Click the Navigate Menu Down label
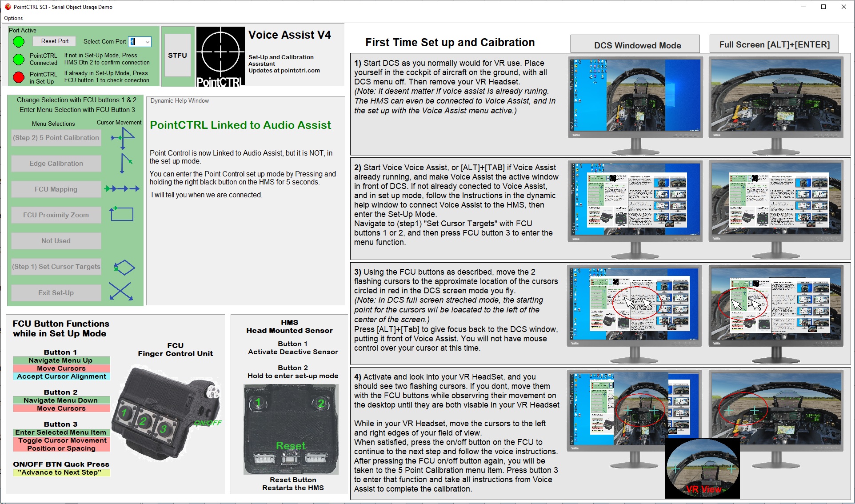This screenshot has width=855, height=504. 61,400
